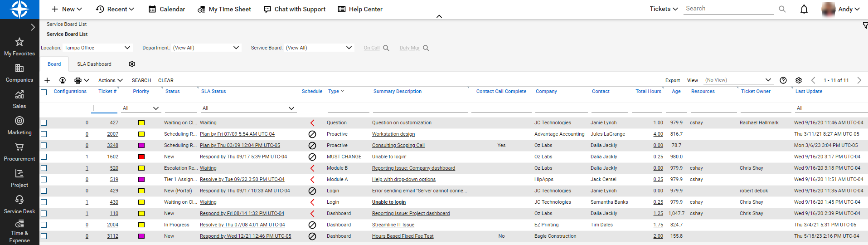
Task: Click the My Favorites star icon
Action: pyautogui.click(x=19, y=42)
